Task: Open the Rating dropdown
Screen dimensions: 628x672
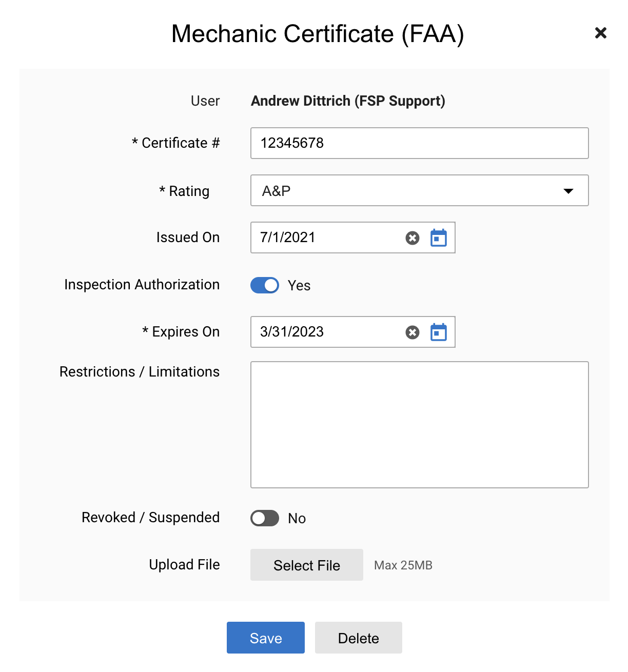Action: pyautogui.click(x=420, y=190)
